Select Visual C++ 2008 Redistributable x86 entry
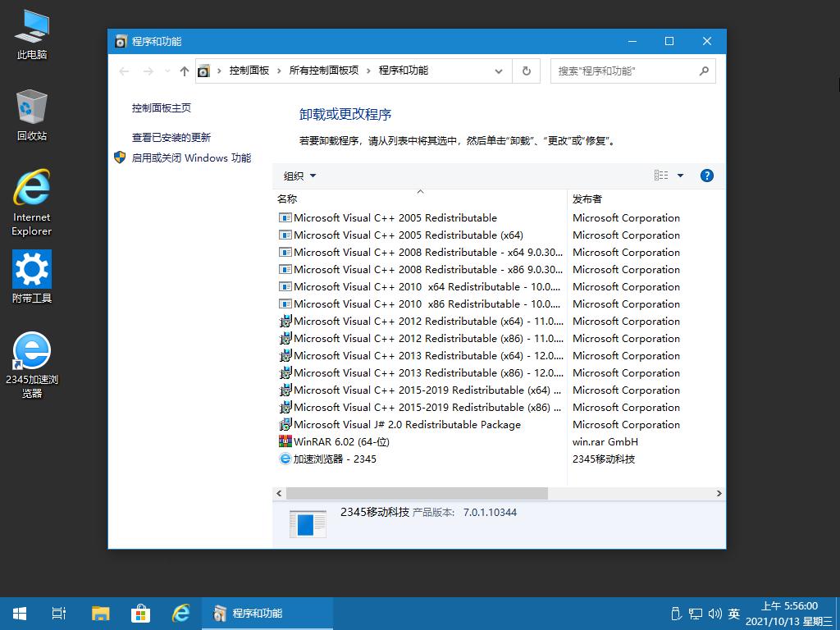Viewport: 840px width, 630px height. pyautogui.click(x=421, y=269)
